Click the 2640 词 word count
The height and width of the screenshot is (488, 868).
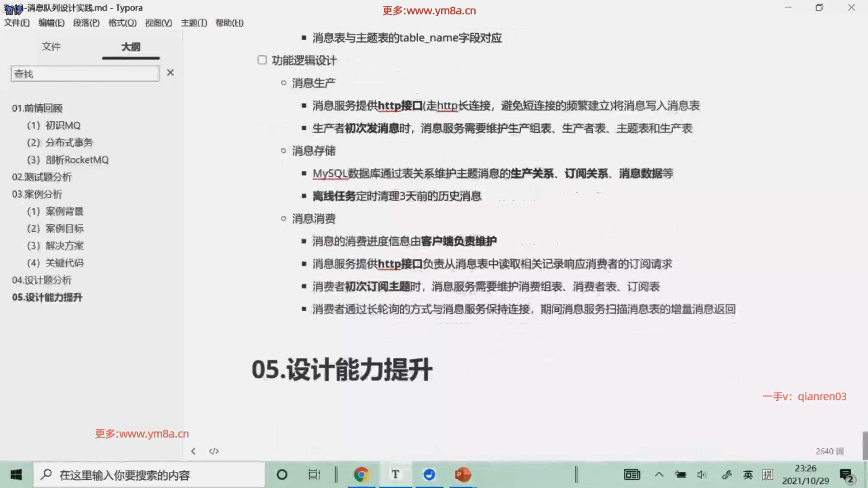point(829,451)
